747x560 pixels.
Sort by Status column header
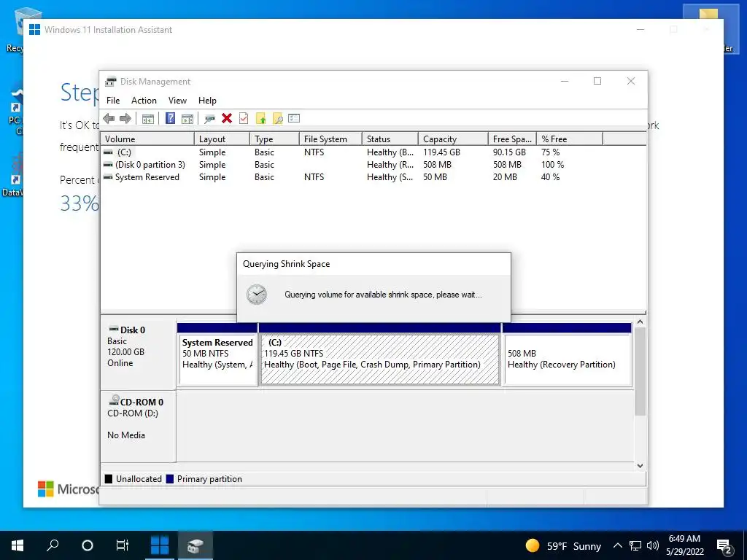coord(390,139)
